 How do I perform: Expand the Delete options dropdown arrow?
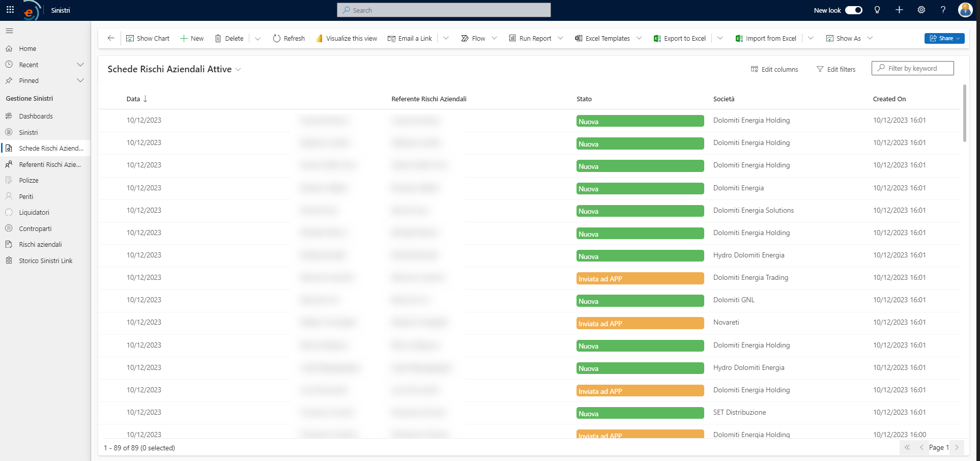click(x=257, y=38)
